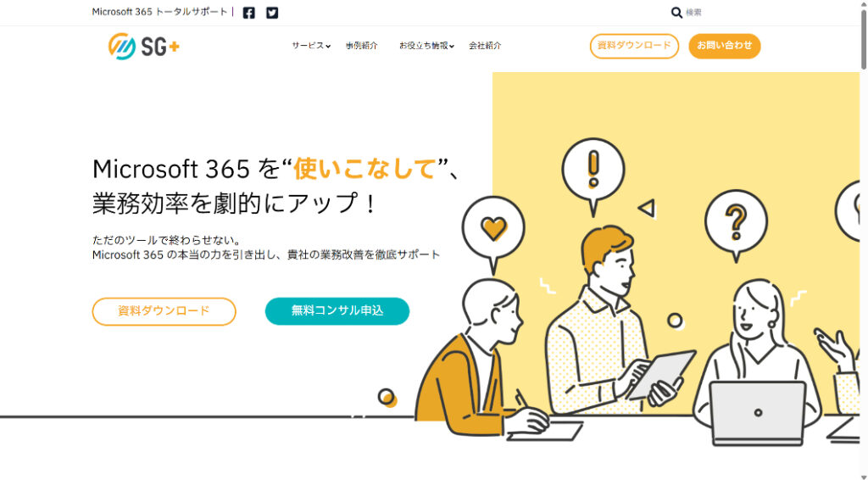Click the SG+ logo
The height and width of the screenshot is (480, 868).
[x=144, y=46]
